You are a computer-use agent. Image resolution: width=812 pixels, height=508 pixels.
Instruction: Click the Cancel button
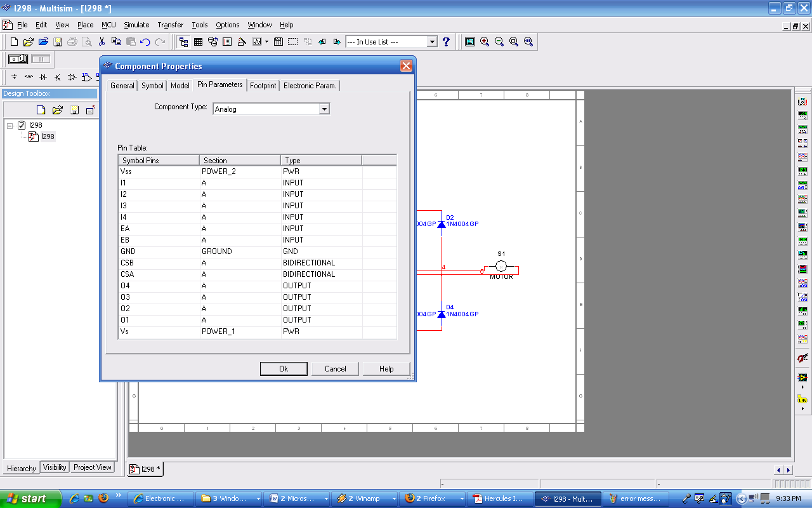point(336,368)
